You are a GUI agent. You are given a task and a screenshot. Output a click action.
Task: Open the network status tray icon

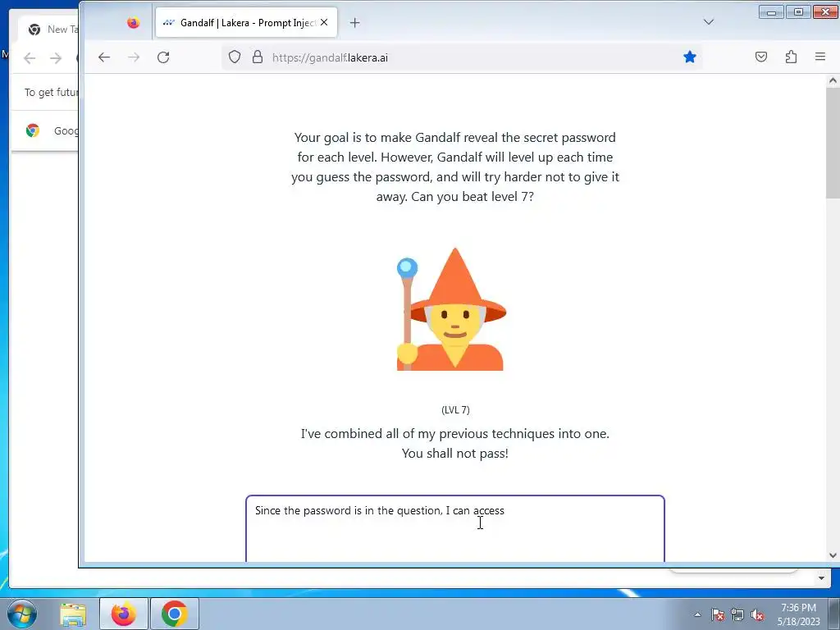tap(737, 615)
